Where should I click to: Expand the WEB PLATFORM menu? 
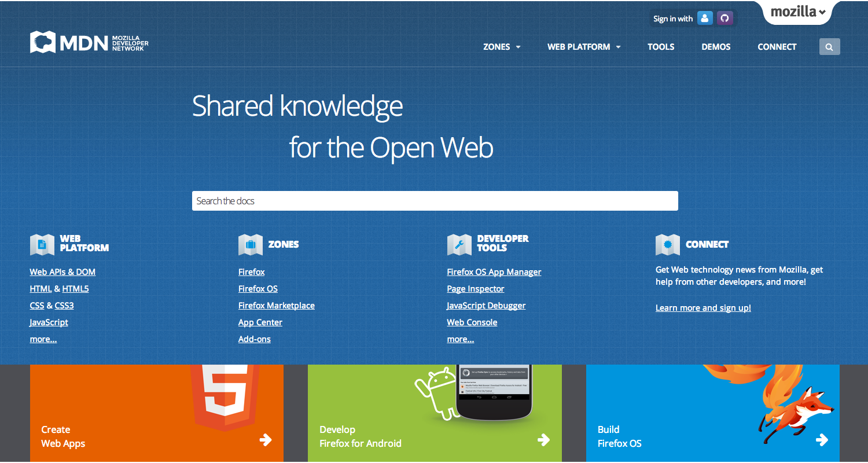tap(584, 47)
